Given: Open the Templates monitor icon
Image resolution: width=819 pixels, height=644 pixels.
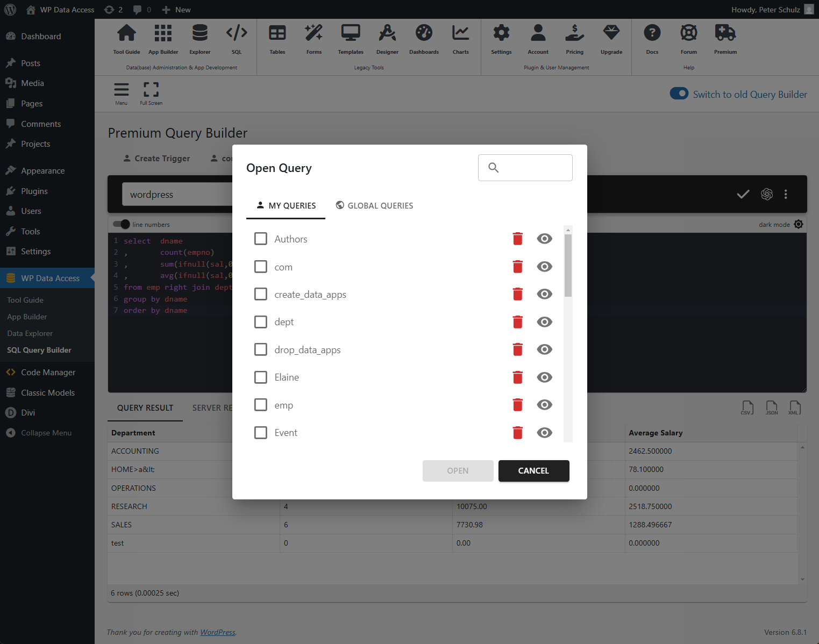Looking at the screenshot, I should 351,33.
